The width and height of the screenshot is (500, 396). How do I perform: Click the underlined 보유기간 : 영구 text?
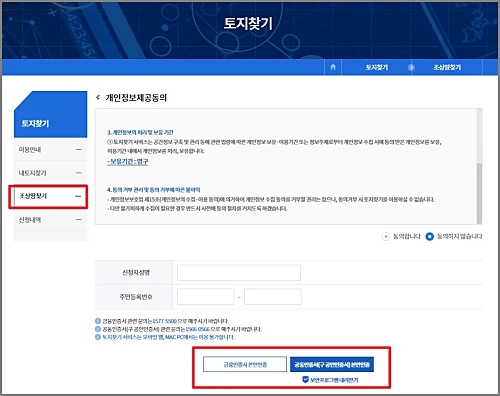click(x=127, y=162)
